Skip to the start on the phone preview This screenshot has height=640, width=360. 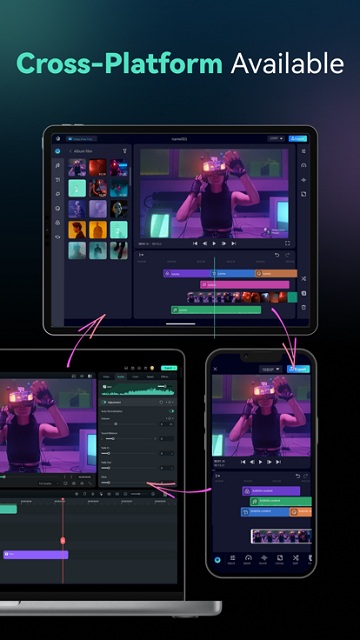(243, 462)
